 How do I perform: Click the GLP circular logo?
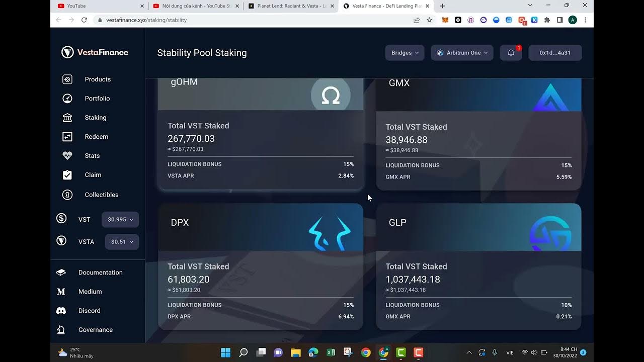[x=550, y=234]
